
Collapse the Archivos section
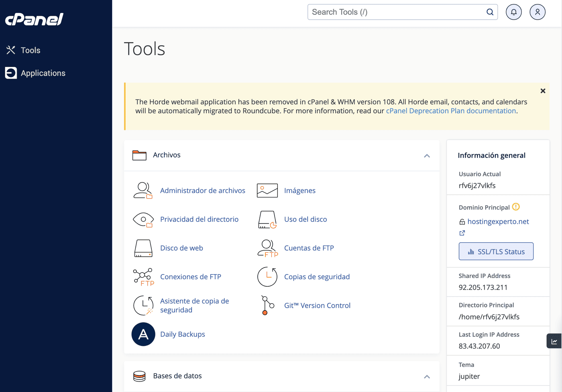[427, 156]
